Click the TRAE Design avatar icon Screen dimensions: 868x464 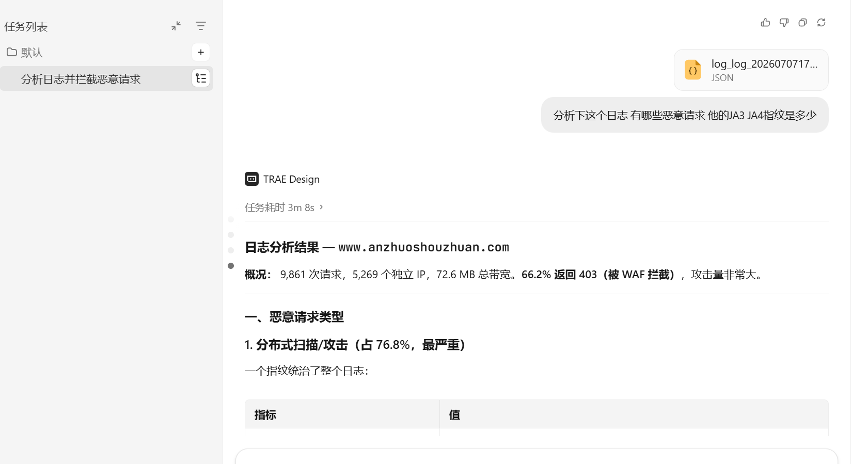click(x=251, y=179)
